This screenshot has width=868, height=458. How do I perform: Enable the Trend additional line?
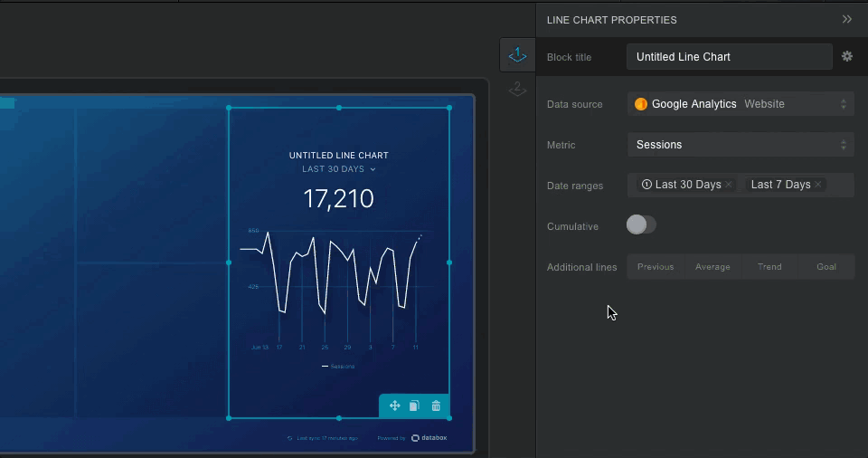tap(769, 267)
